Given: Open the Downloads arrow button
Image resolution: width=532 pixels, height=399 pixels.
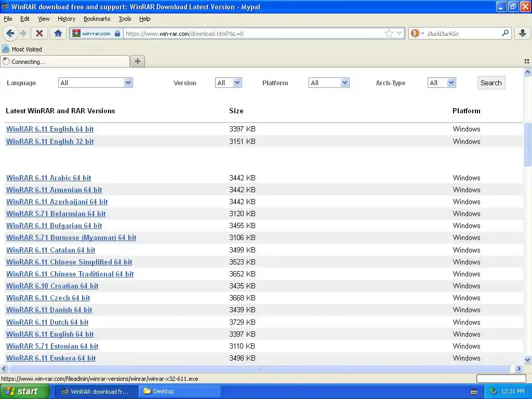Looking at the screenshot, I should click(523, 33).
